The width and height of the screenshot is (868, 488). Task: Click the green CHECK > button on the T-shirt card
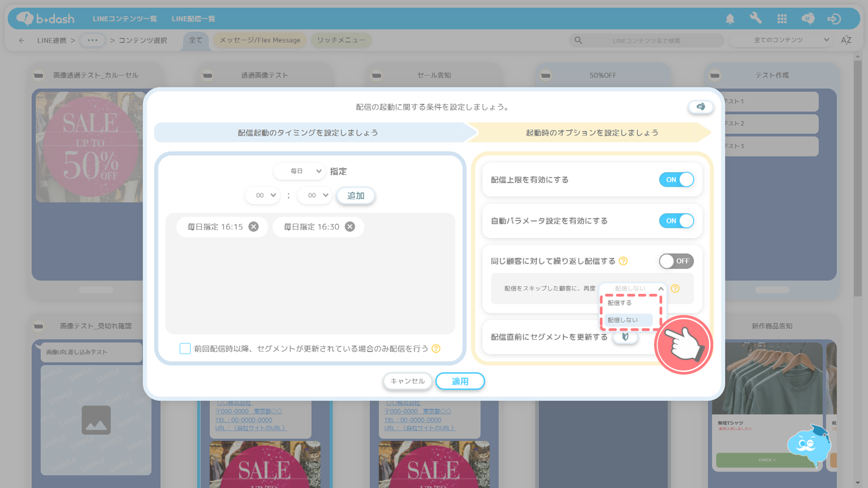point(767,460)
